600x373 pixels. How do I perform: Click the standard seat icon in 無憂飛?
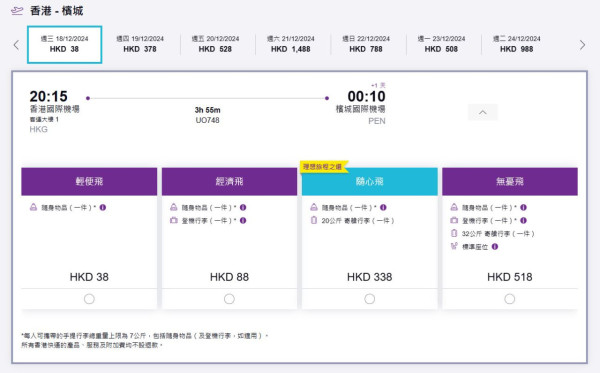pos(454,246)
